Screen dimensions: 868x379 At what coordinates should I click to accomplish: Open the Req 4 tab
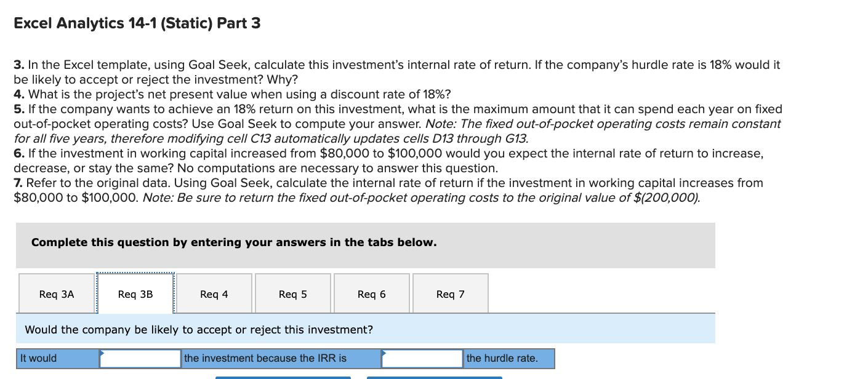214,293
